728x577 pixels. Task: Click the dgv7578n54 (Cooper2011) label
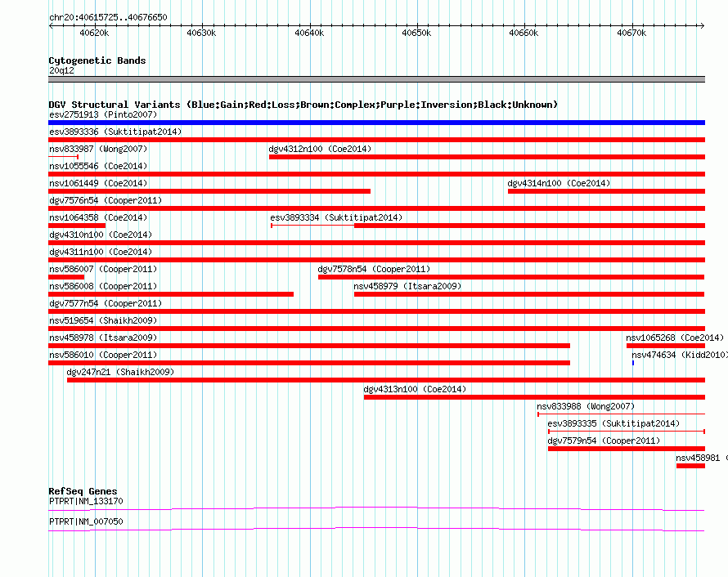(374, 269)
